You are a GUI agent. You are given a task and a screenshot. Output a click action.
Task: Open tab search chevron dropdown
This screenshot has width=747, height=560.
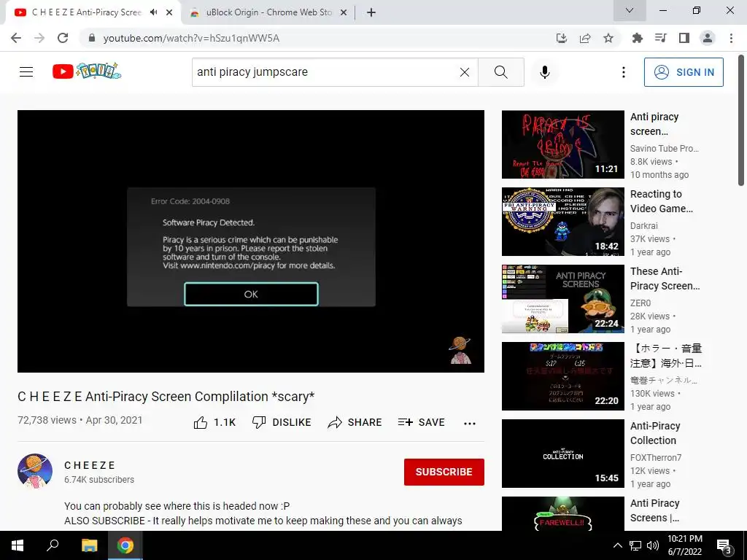[630, 10]
